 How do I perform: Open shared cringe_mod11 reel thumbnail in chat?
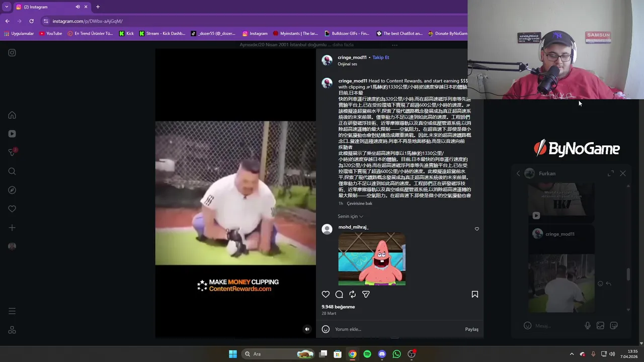(x=561, y=283)
